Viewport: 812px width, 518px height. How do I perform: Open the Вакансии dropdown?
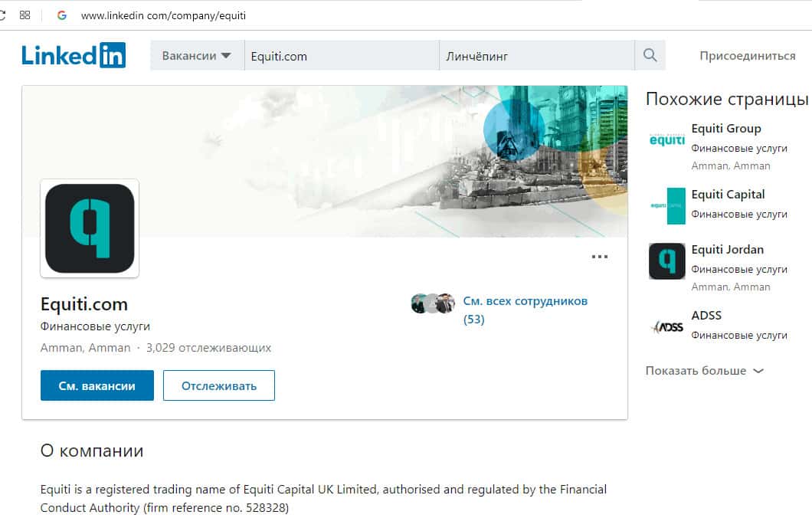[197, 55]
